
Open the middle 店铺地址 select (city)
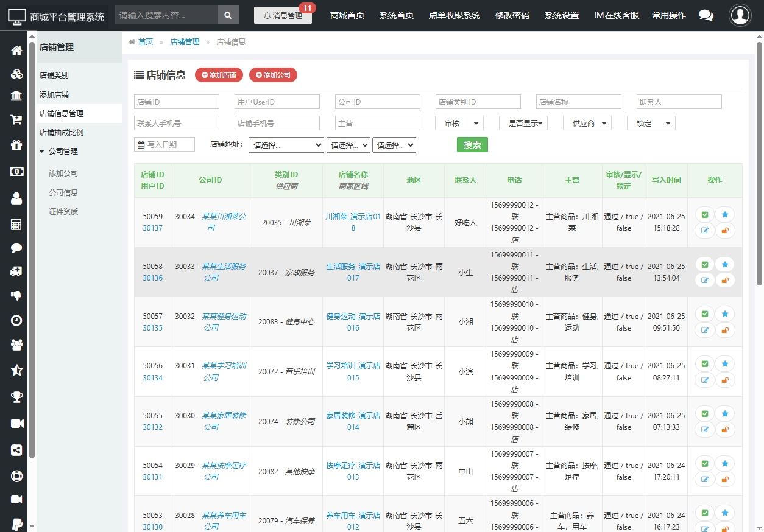click(x=348, y=145)
